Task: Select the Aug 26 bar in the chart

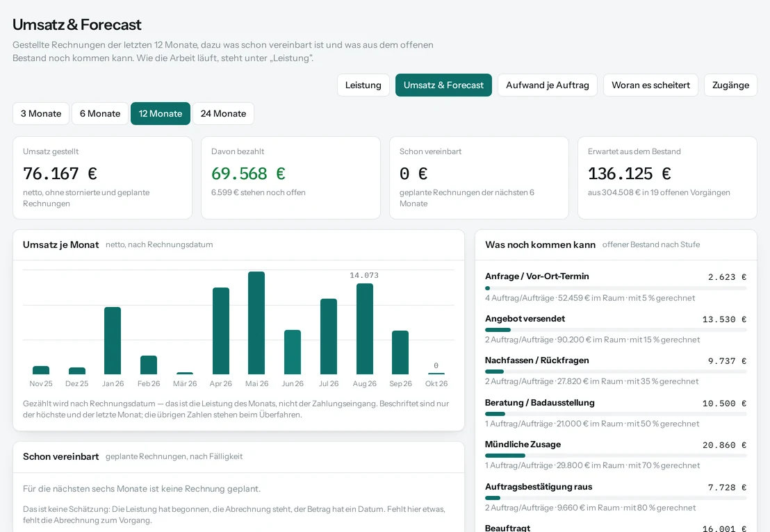Action: pyautogui.click(x=364, y=329)
